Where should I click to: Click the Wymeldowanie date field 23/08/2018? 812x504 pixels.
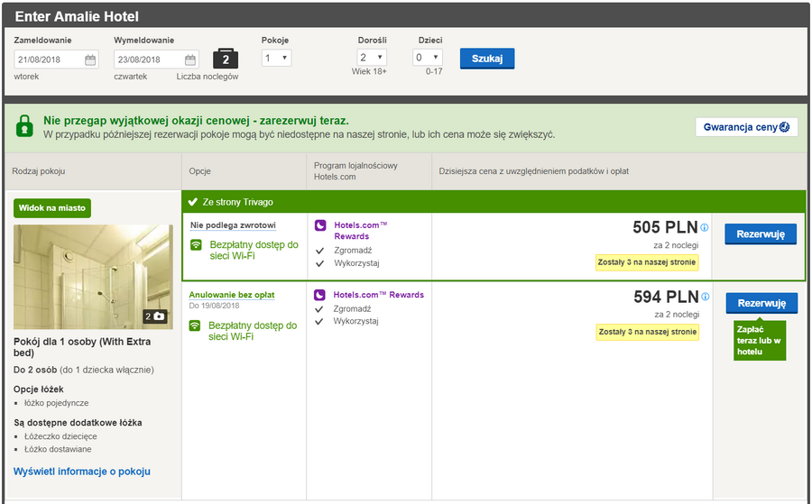(x=156, y=60)
